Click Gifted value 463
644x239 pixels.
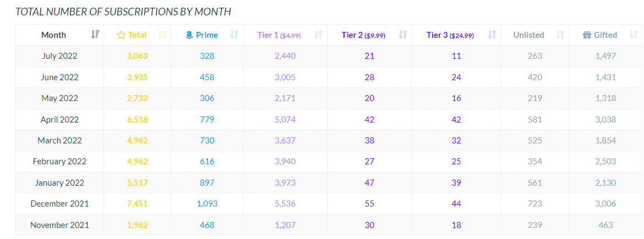(x=606, y=225)
